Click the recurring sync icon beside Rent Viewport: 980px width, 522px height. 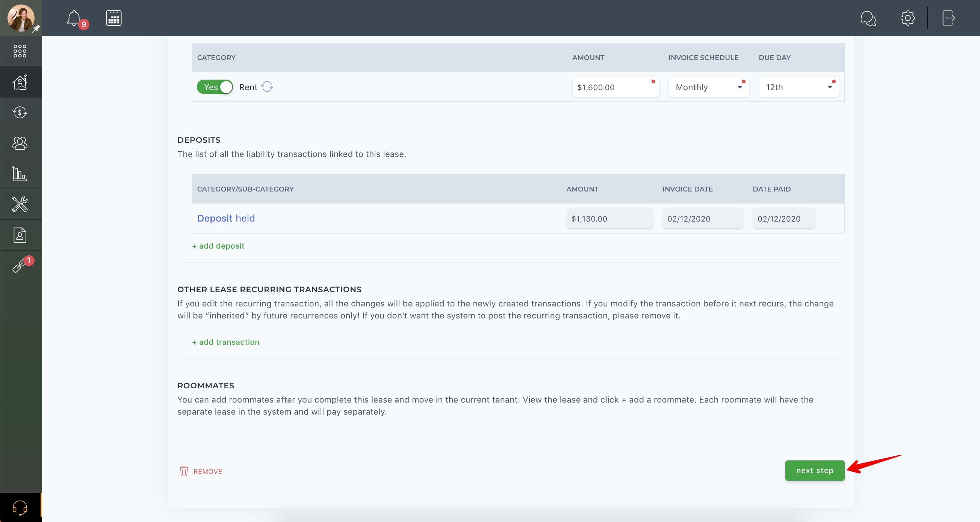click(x=267, y=87)
